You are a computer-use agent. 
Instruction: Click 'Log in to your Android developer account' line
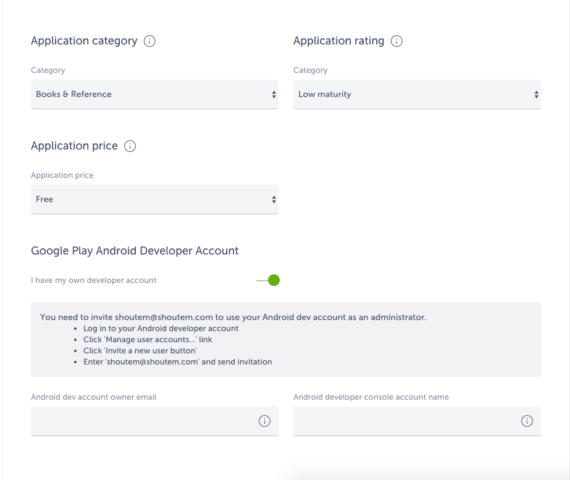click(161, 328)
